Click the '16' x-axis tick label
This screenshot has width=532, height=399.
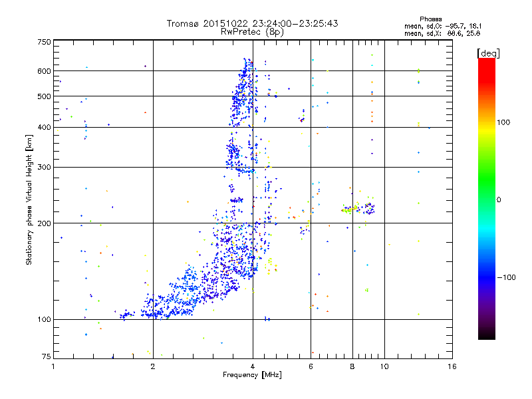click(452, 366)
